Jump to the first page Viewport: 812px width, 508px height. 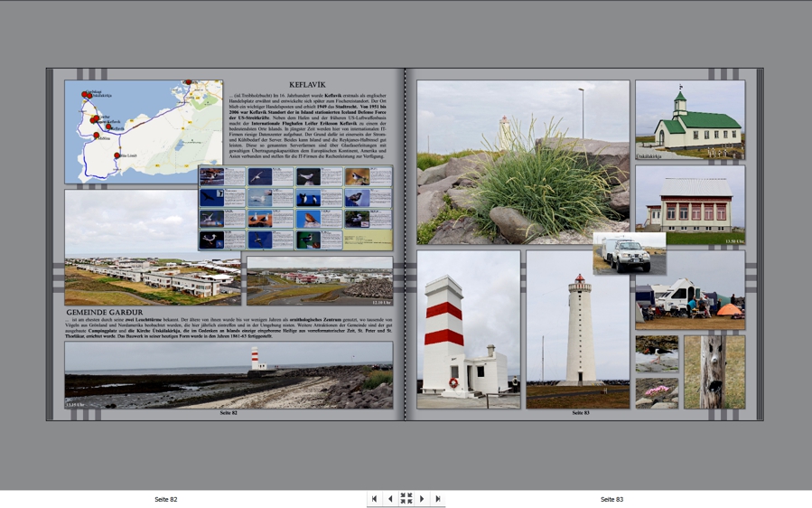pos(375,499)
